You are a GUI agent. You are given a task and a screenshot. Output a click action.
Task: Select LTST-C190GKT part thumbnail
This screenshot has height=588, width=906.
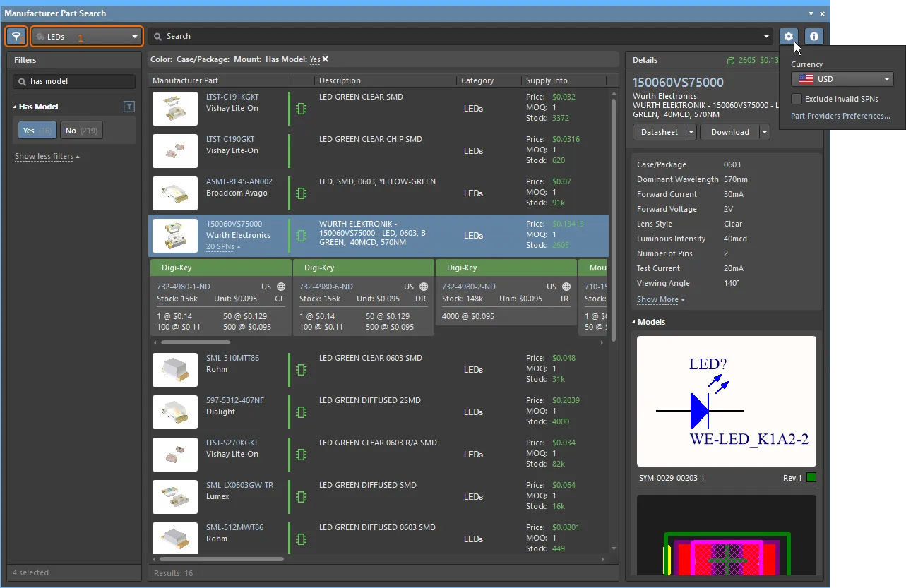coord(175,150)
